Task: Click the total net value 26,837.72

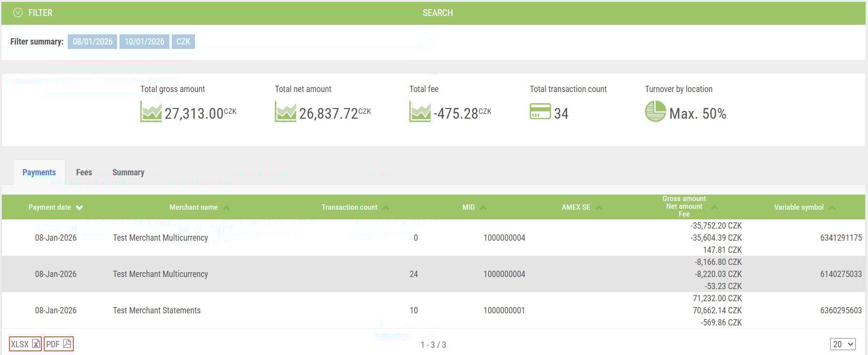Action: (329, 114)
